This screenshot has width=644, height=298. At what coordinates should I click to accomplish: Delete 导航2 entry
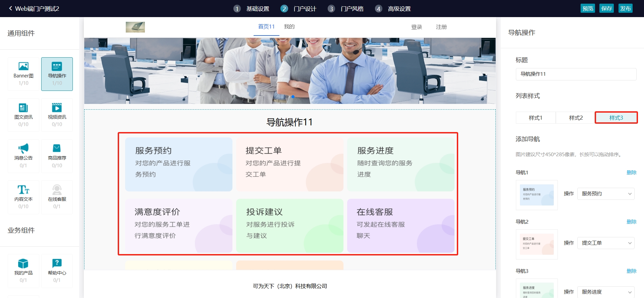coord(632,222)
